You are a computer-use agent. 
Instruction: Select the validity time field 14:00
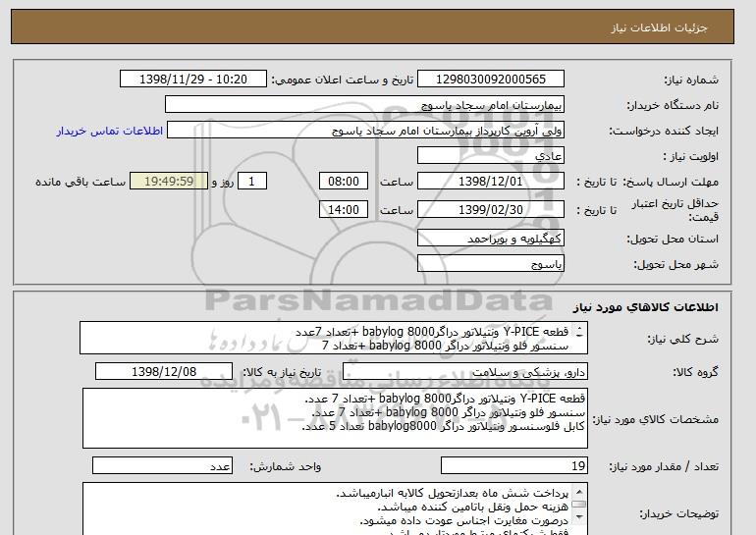click(x=344, y=210)
